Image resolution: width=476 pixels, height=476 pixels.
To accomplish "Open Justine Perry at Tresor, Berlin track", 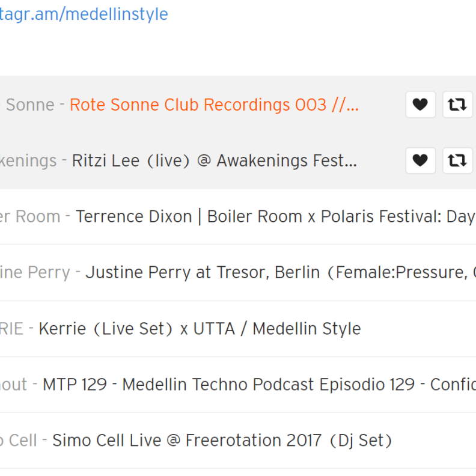I will click(281, 272).
